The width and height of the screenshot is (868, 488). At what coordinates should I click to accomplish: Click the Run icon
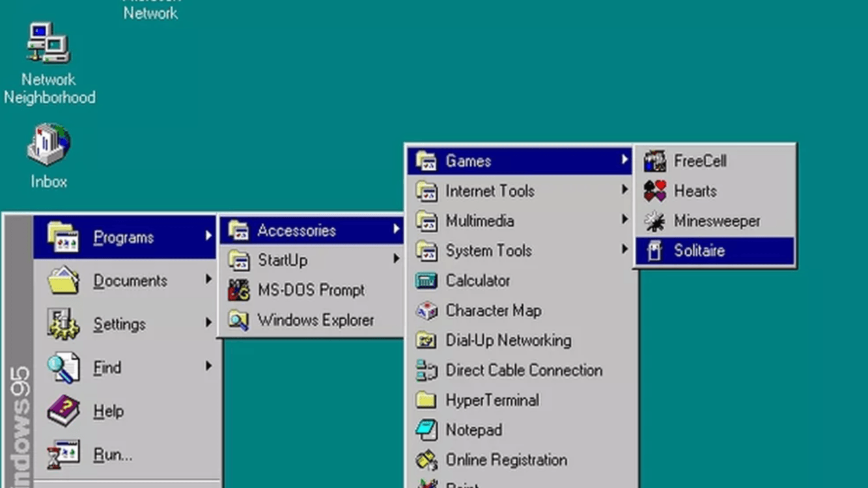click(63, 455)
